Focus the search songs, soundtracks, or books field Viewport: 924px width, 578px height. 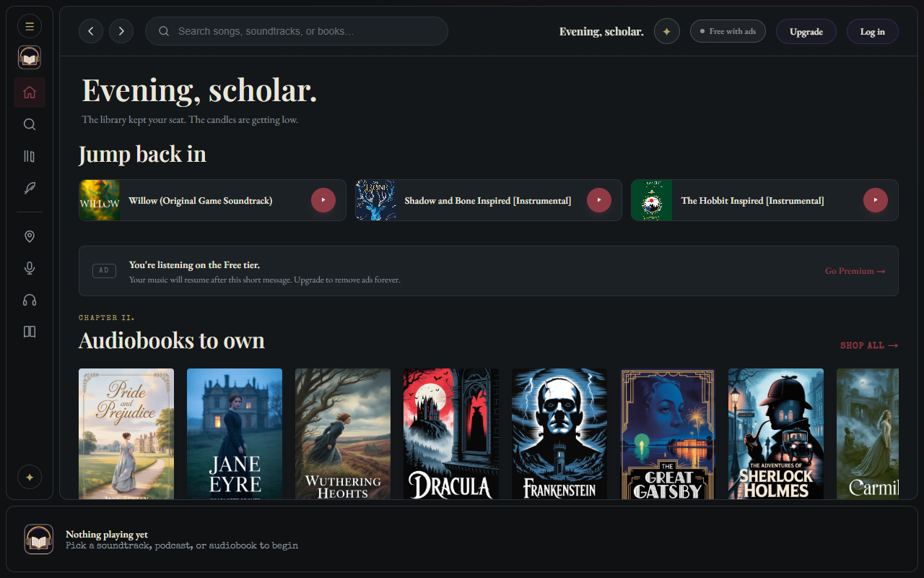coord(297,31)
